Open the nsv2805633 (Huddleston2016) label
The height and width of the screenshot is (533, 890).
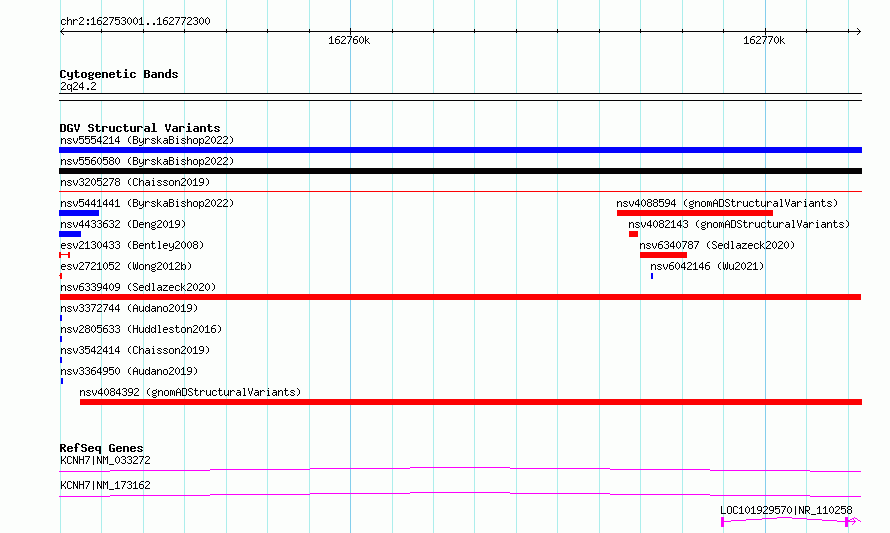coord(141,329)
